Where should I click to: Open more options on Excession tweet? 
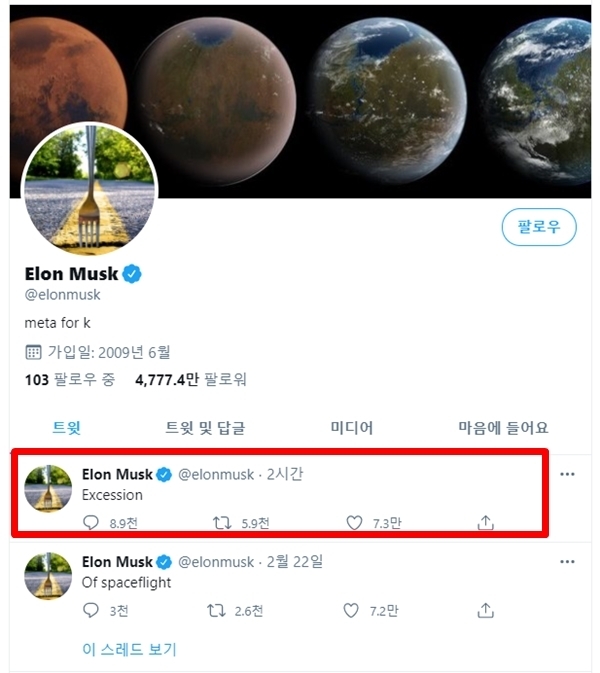(567, 474)
